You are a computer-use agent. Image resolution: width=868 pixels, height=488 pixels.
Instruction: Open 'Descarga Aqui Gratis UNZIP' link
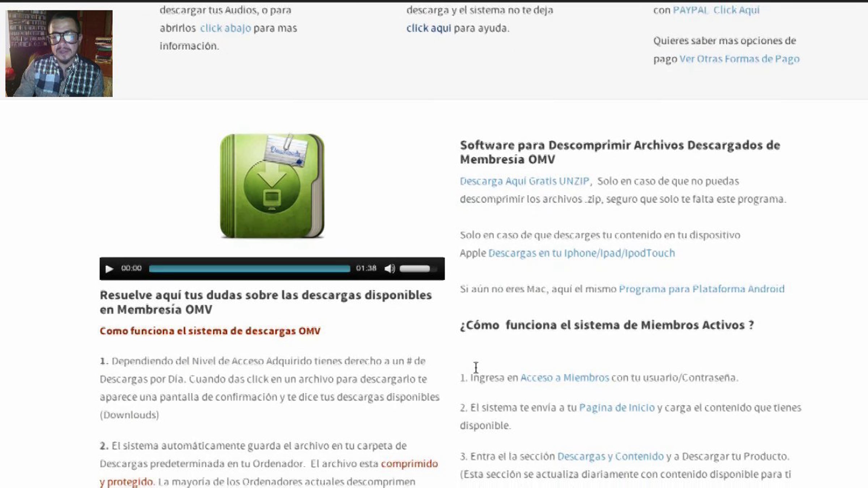pos(524,181)
